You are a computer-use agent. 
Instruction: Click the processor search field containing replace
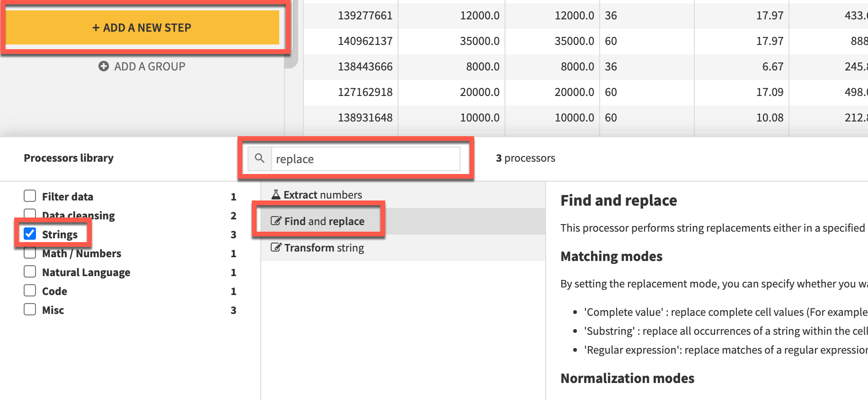click(x=364, y=159)
